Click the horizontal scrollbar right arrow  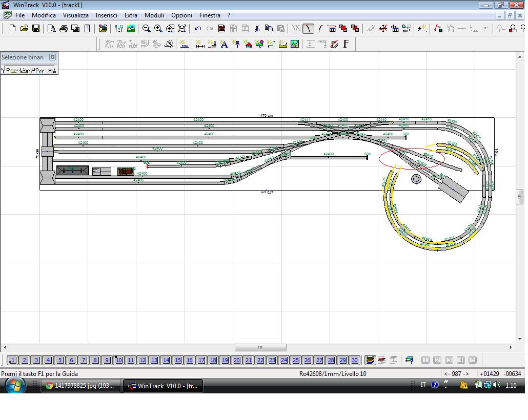coord(511,347)
